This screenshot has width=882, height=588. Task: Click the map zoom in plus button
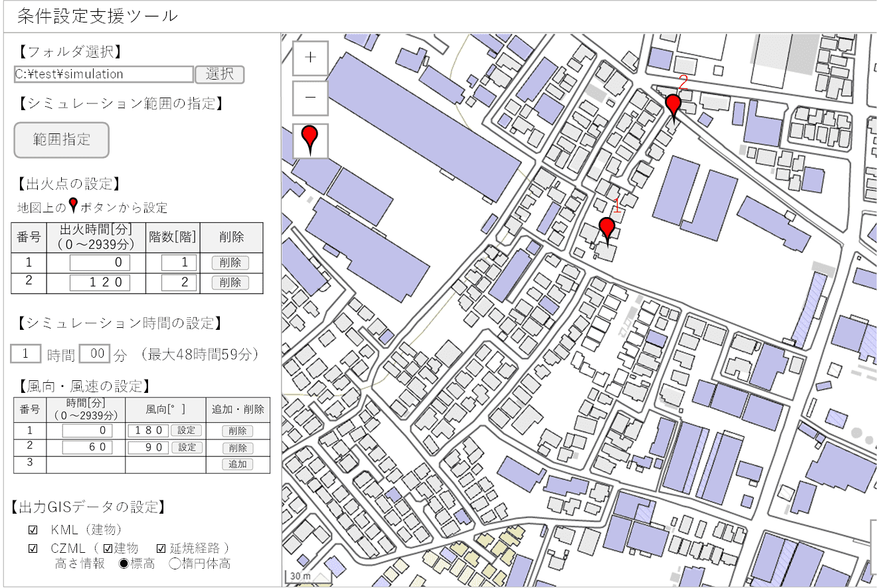coord(310,58)
